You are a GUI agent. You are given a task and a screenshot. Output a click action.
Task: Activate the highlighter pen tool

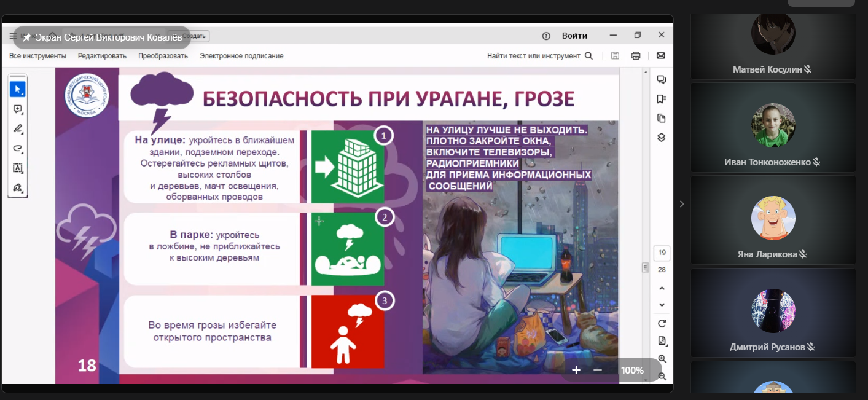click(x=17, y=129)
